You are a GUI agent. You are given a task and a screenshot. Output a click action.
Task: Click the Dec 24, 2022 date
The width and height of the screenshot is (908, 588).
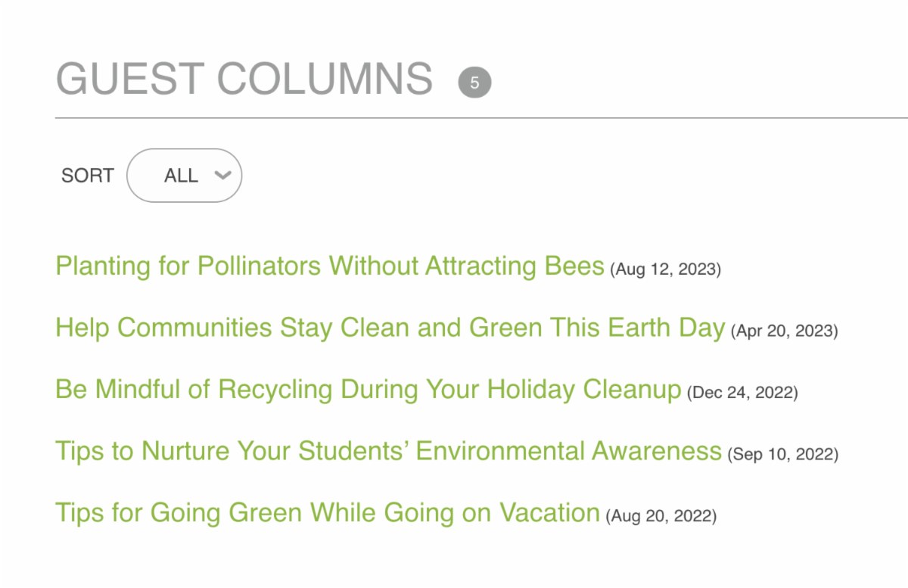[742, 393]
